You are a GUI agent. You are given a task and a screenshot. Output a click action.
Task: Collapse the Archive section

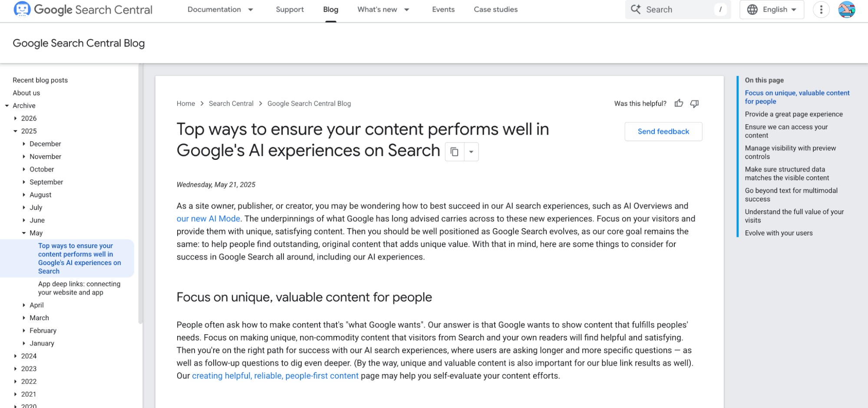coord(7,106)
